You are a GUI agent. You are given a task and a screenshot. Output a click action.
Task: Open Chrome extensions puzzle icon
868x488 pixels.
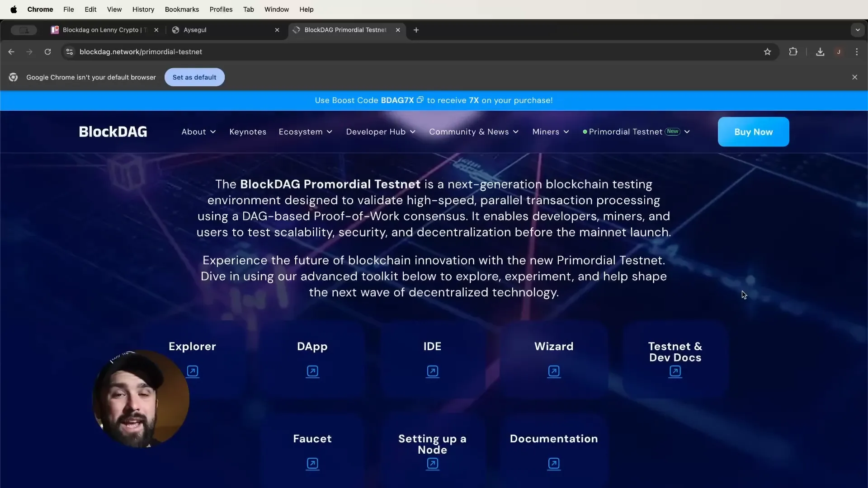point(793,52)
